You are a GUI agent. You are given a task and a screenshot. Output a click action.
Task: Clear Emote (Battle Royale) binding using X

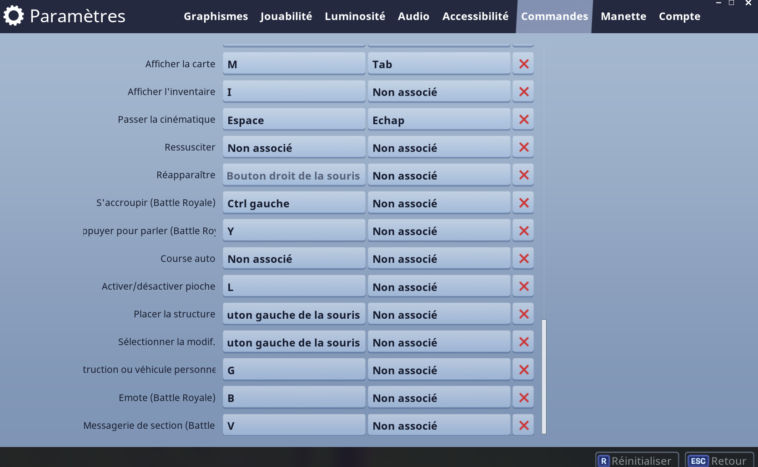[524, 398]
